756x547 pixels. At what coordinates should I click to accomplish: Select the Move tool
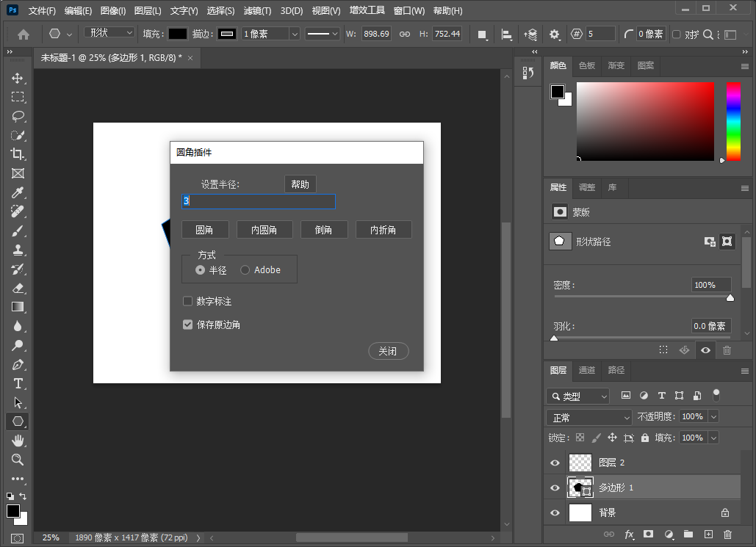(18, 78)
